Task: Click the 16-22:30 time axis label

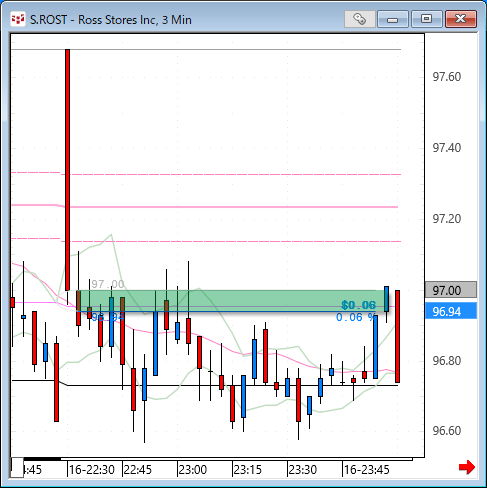Action: click(92, 470)
